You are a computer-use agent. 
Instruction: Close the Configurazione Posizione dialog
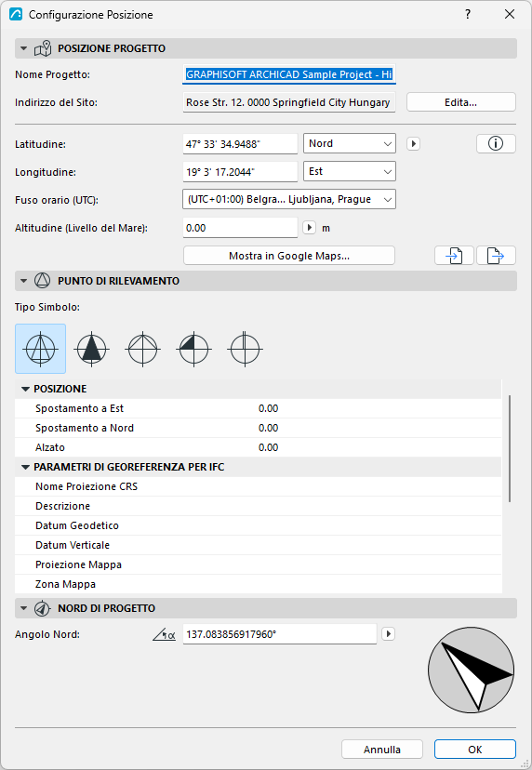[x=510, y=14]
